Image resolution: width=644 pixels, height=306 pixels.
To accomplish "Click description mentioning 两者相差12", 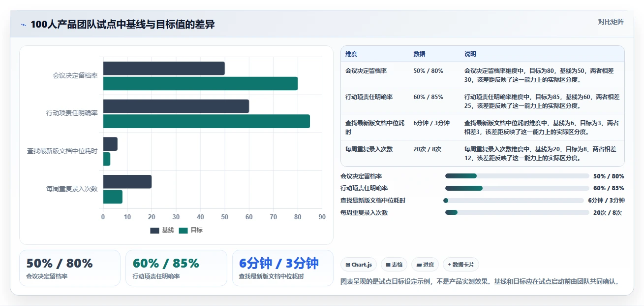I will tap(540, 154).
